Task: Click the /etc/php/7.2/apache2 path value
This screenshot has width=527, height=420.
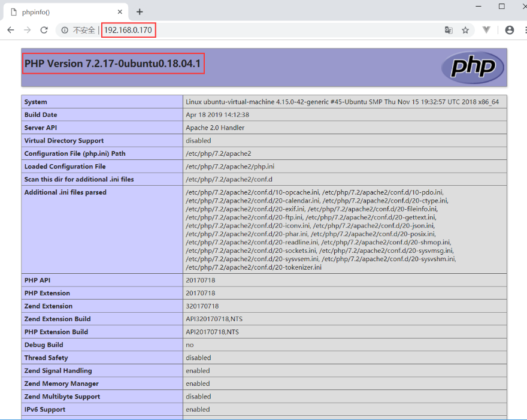Action: click(219, 153)
